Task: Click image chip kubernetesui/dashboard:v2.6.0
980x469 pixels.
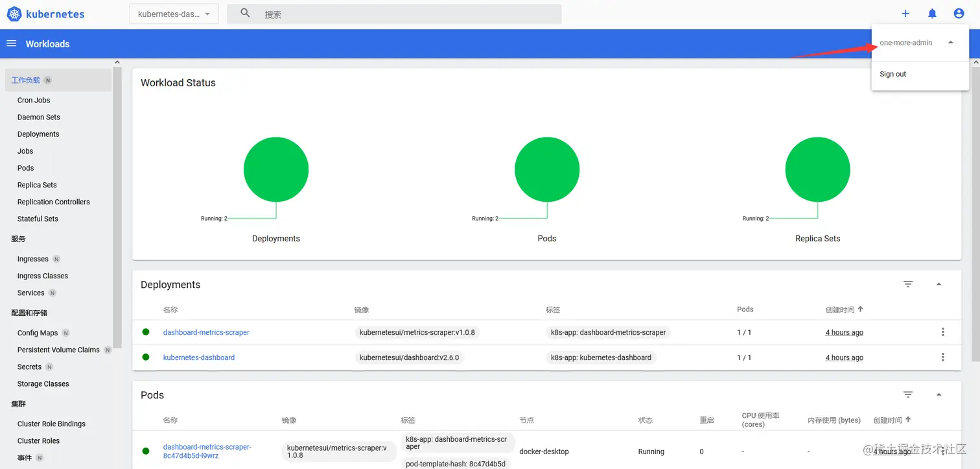Action: pyautogui.click(x=409, y=357)
